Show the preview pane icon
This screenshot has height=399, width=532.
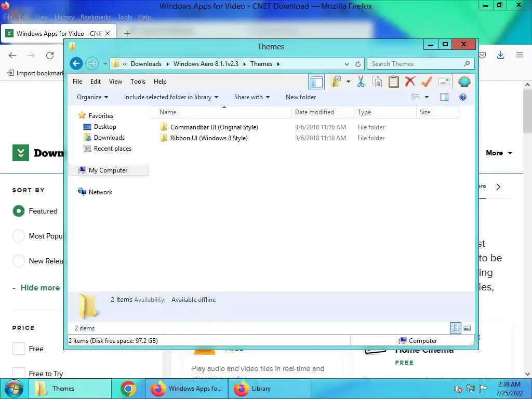click(444, 97)
